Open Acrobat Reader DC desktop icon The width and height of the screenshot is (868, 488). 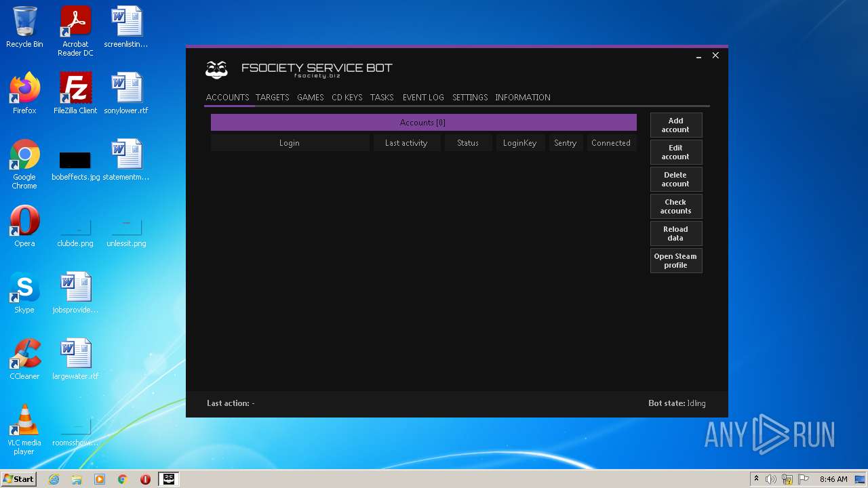(75, 31)
